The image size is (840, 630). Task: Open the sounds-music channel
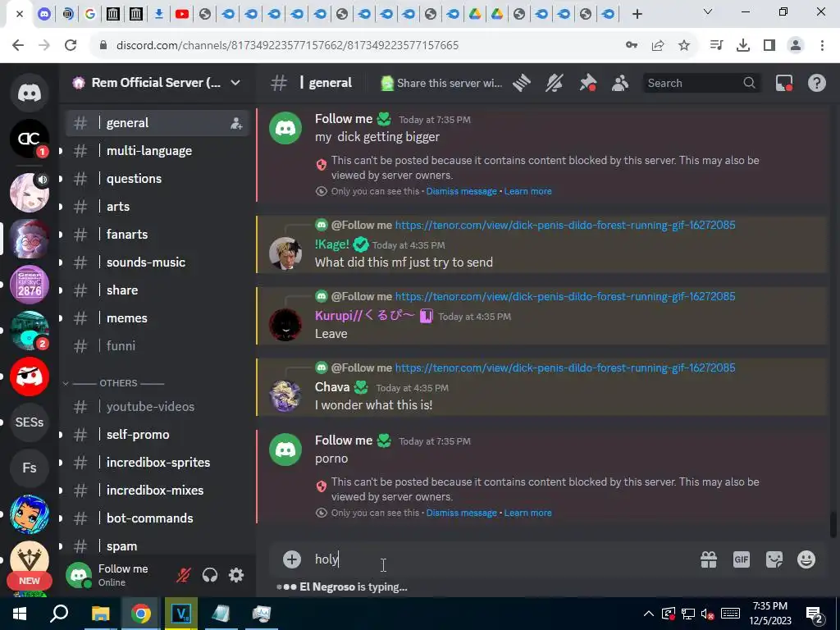point(157,262)
